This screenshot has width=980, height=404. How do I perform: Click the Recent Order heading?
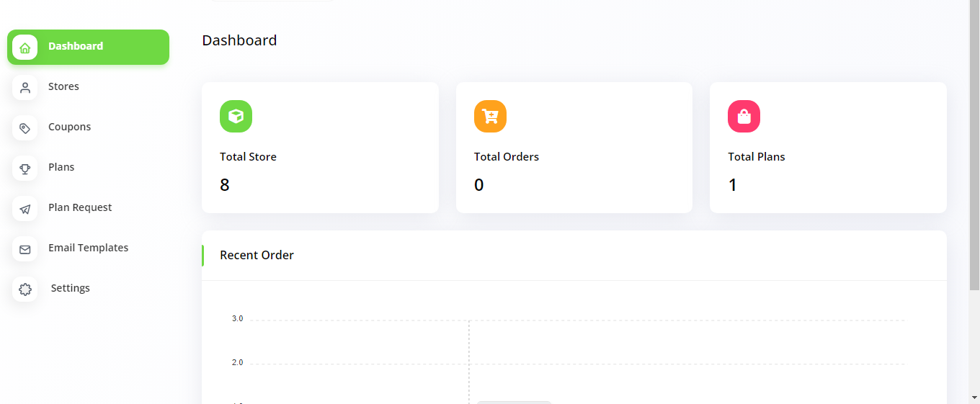pyautogui.click(x=257, y=255)
